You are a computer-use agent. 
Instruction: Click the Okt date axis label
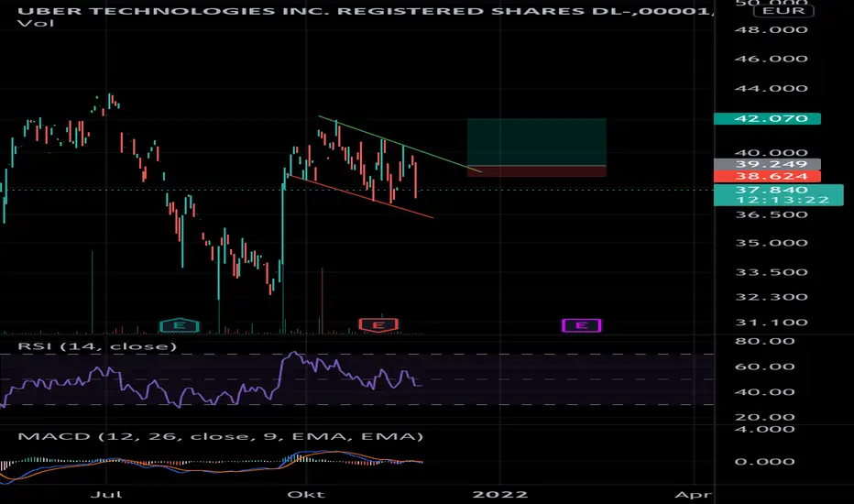tap(306, 494)
